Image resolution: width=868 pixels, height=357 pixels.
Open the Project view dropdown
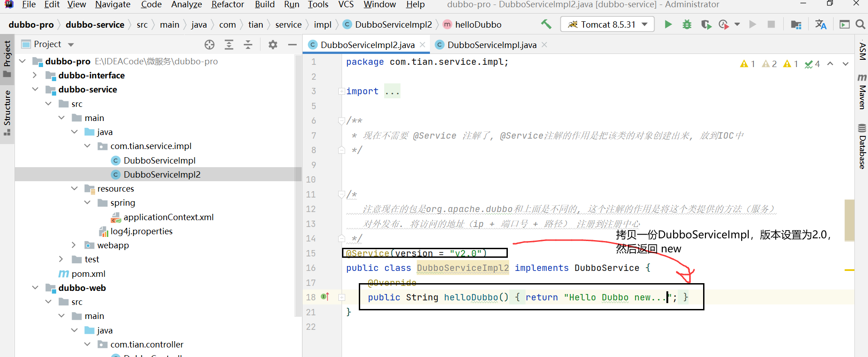(x=71, y=44)
